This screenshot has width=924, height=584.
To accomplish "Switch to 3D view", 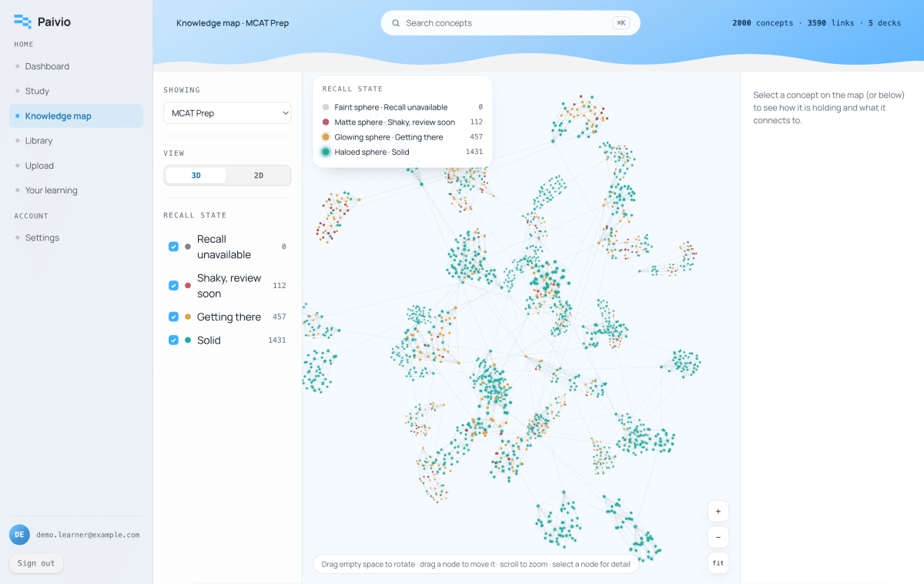I will [196, 176].
